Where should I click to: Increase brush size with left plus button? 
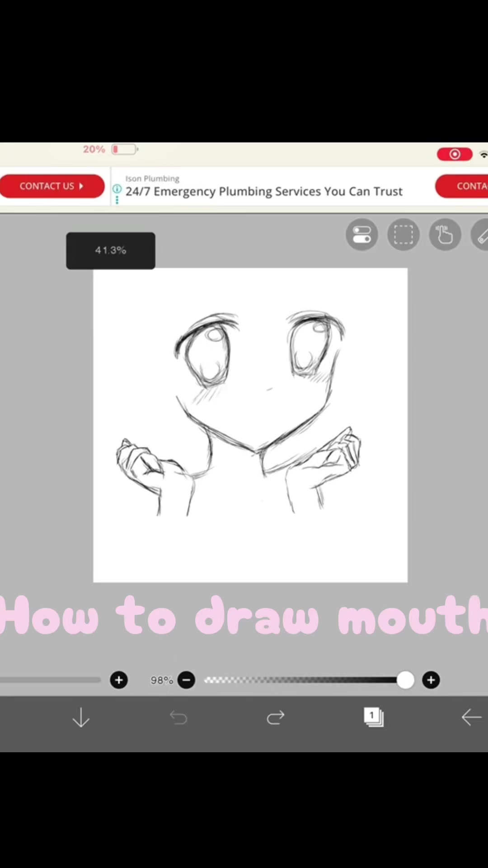119,680
